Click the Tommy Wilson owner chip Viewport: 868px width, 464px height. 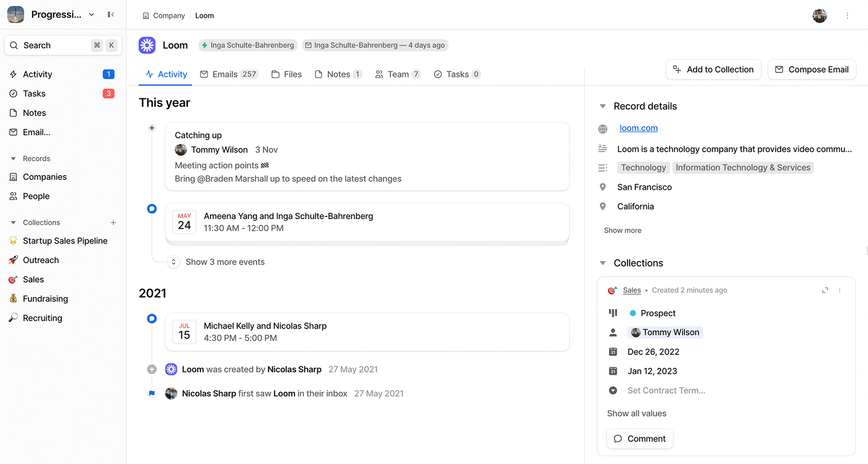665,332
